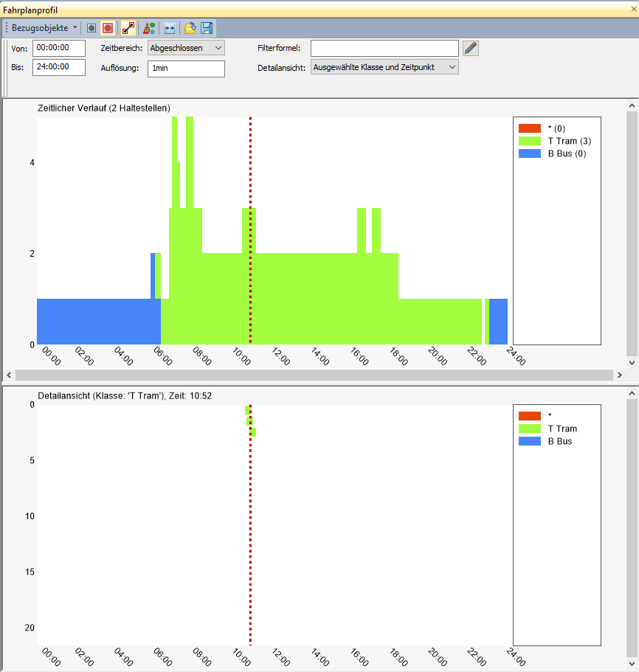639x672 pixels.
Task: Click the Filterformel text field
Action: (x=384, y=48)
